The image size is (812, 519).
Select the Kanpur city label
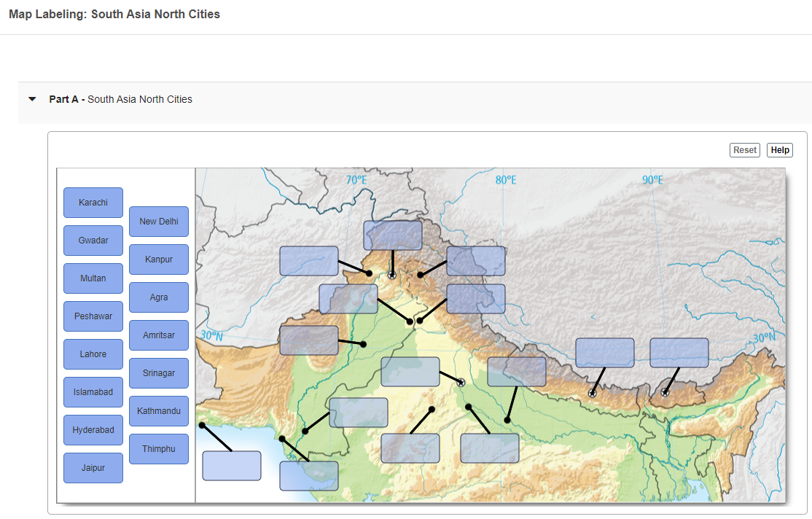tap(158, 259)
